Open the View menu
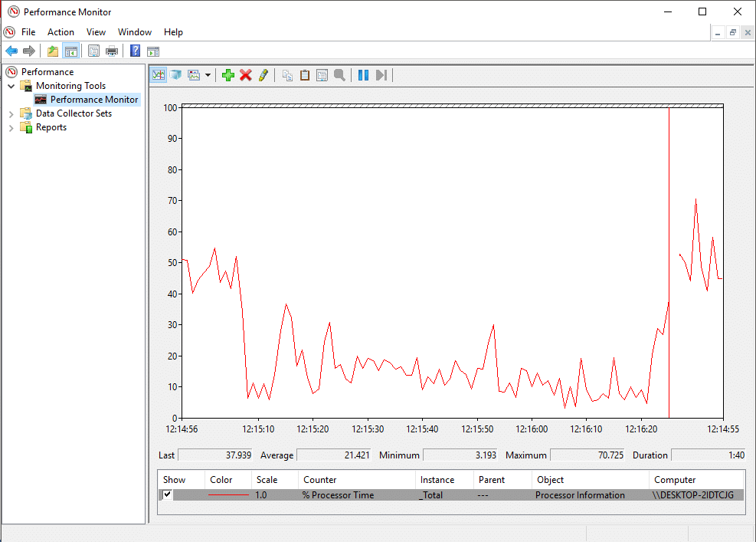 (x=96, y=32)
